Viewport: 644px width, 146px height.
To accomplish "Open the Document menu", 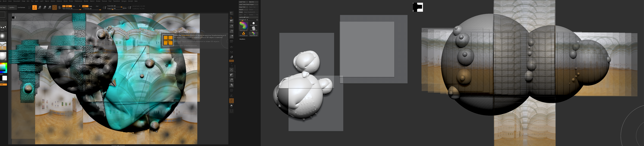I will tap(17, 1).
